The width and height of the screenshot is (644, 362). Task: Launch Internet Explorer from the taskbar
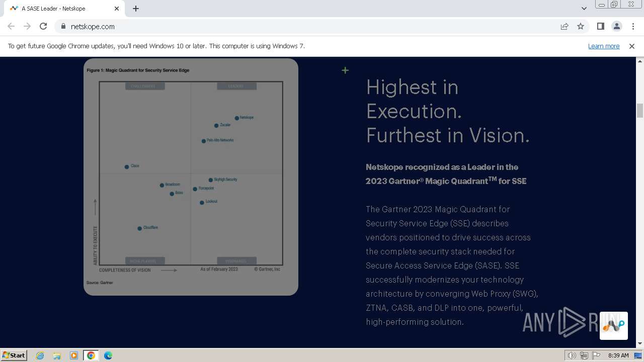coord(40,355)
